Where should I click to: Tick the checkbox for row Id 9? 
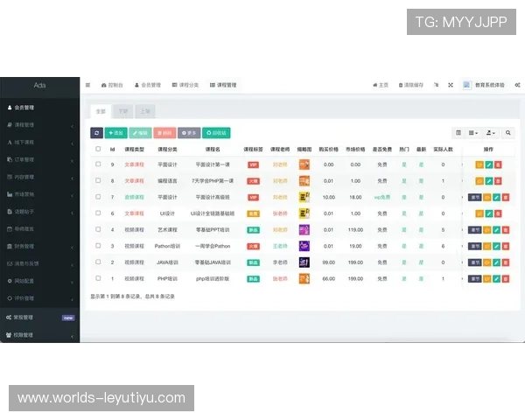pyautogui.click(x=98, y=164)
